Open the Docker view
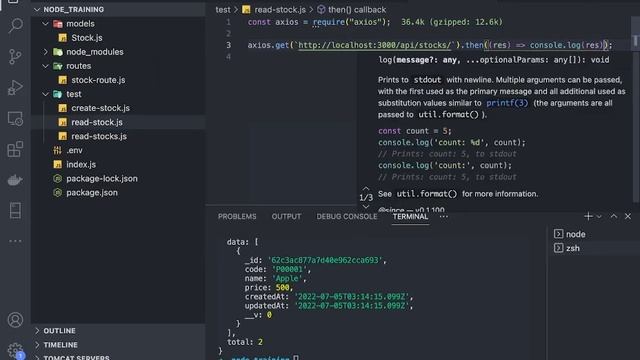 click(15, 180)
